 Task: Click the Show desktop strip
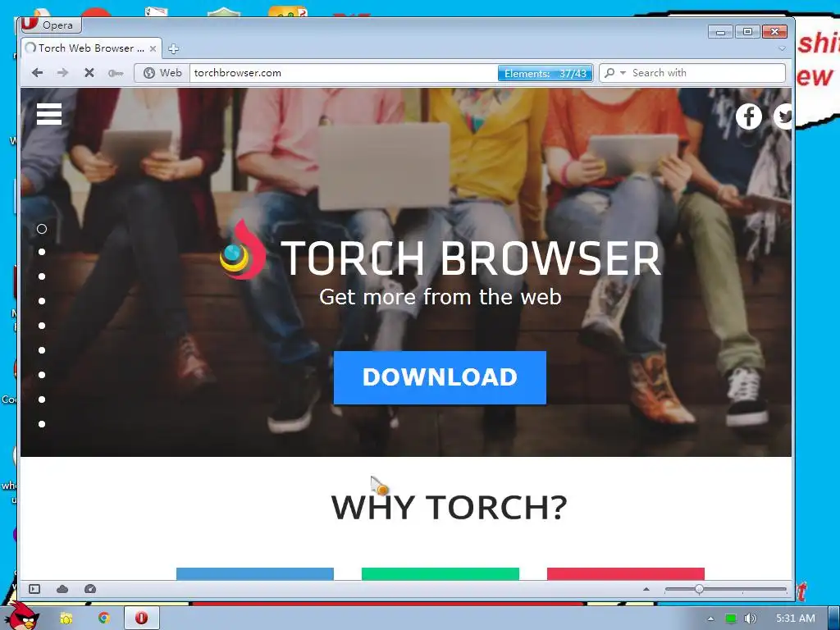(834, 619)
